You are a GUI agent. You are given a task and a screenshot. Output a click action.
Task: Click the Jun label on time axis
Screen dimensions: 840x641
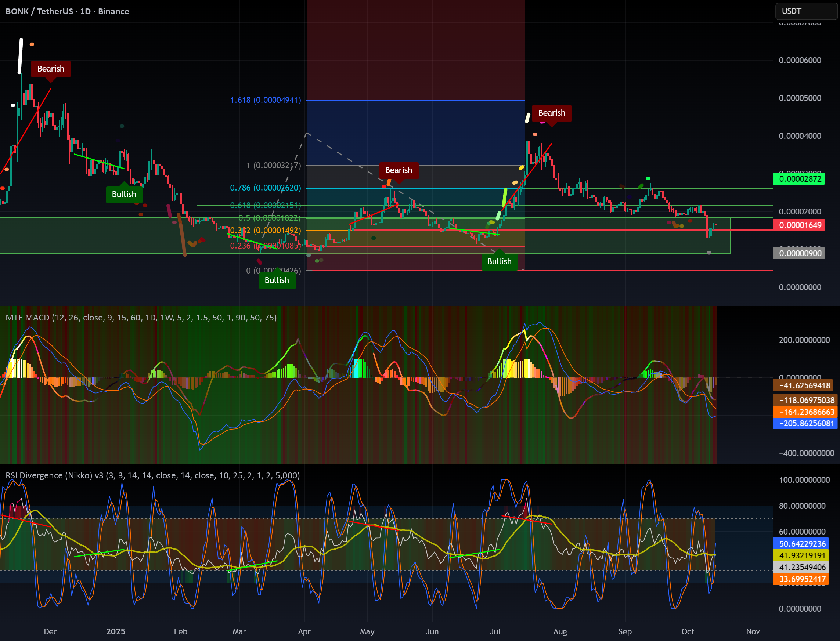click(x=432, y=631)
